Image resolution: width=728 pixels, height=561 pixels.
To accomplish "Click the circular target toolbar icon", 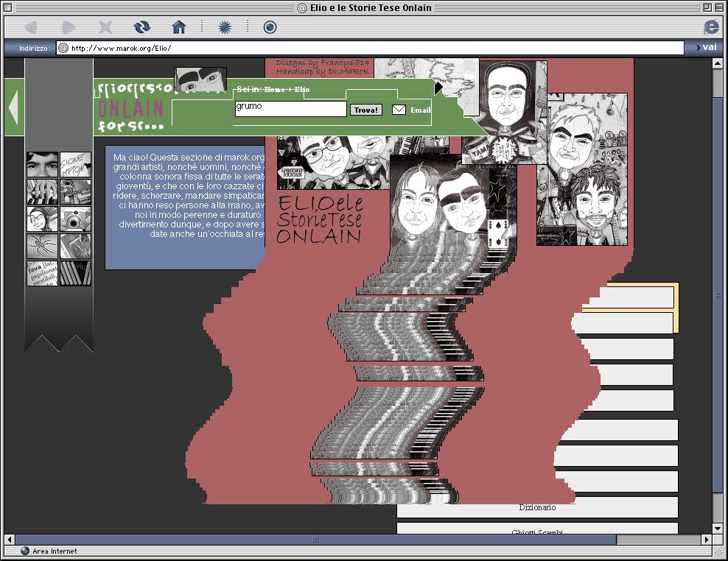I will (270, 27).
